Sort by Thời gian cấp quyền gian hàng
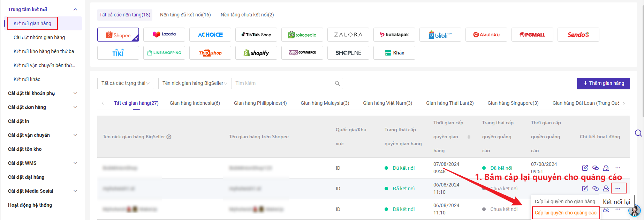644x220 pixels. click(469, 137)
